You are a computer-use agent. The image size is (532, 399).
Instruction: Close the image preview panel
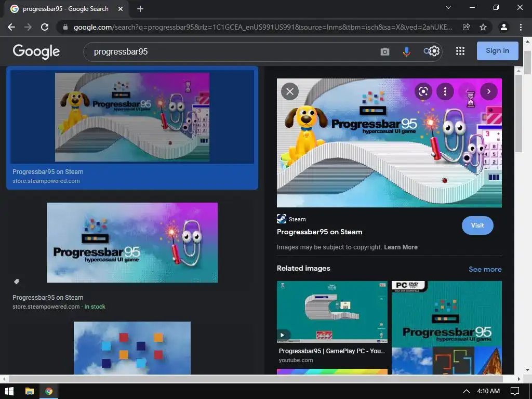[290, 91]
